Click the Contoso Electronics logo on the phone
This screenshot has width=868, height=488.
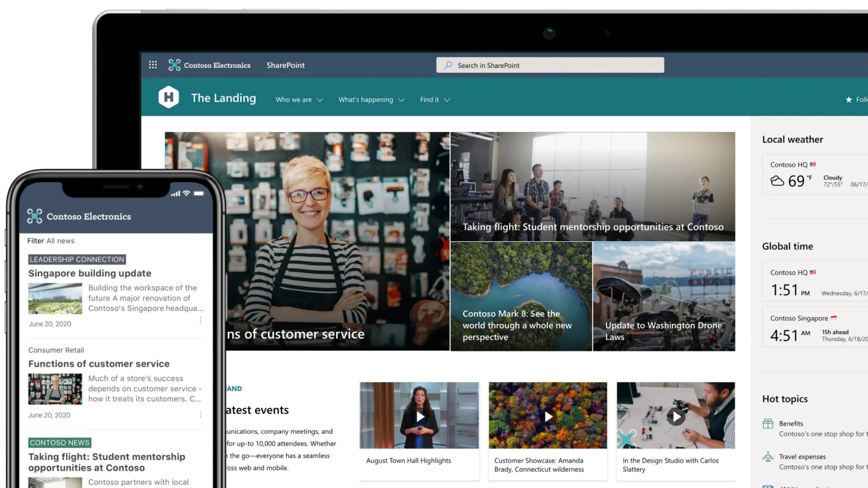[x=34, y=216]
